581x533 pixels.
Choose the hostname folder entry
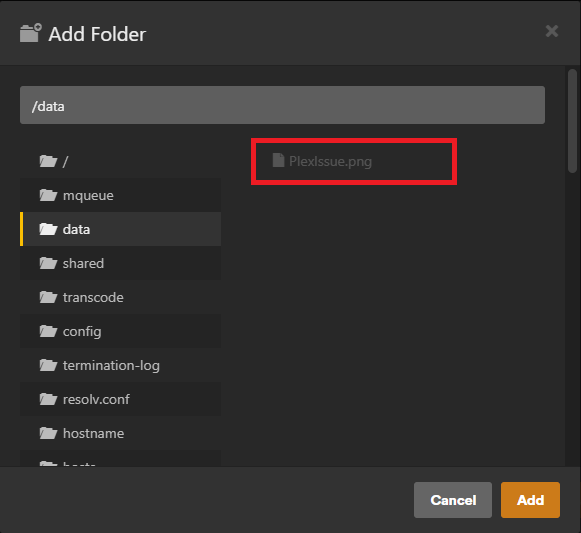[x=120, y=433]
